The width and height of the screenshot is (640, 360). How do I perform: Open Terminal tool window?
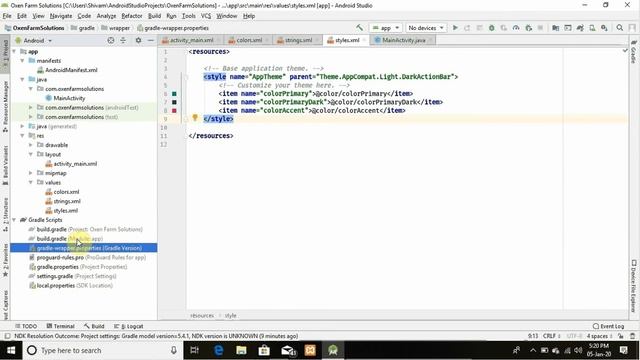click(60, 326)
